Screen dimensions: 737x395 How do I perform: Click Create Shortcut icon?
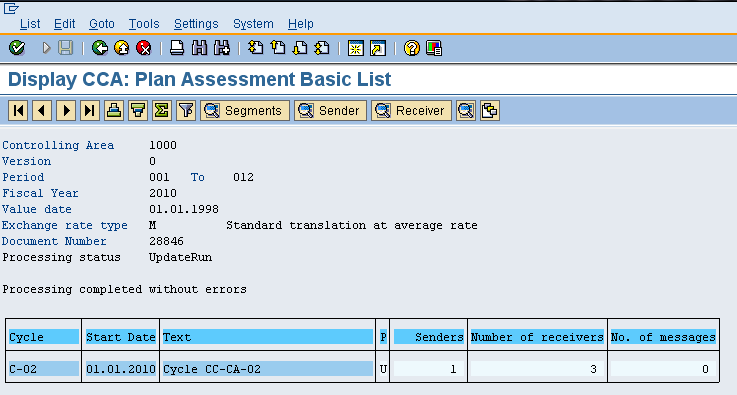pos(378,48)
